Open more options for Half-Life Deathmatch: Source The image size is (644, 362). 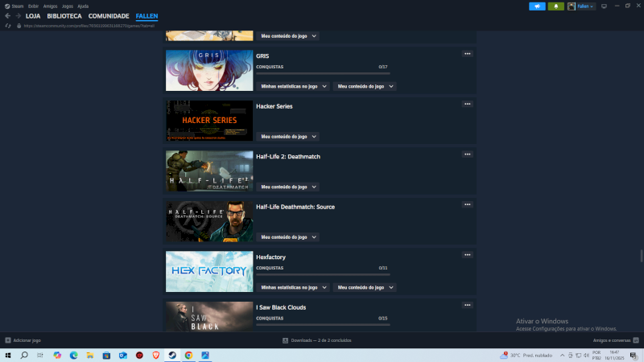pyautogui.click(x=468, y=204)
